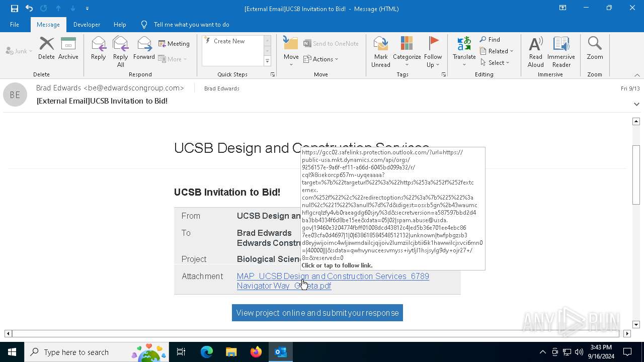This screenshot has width=644, height=362.
Task: Translate the message
Action: 464,52
